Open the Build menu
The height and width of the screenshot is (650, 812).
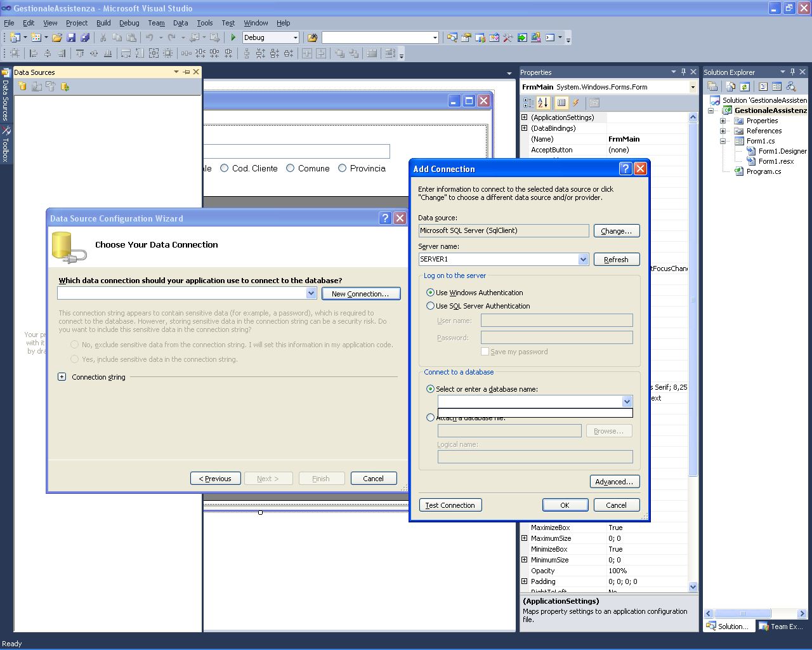pyautogui.click(x=103, y=23)
